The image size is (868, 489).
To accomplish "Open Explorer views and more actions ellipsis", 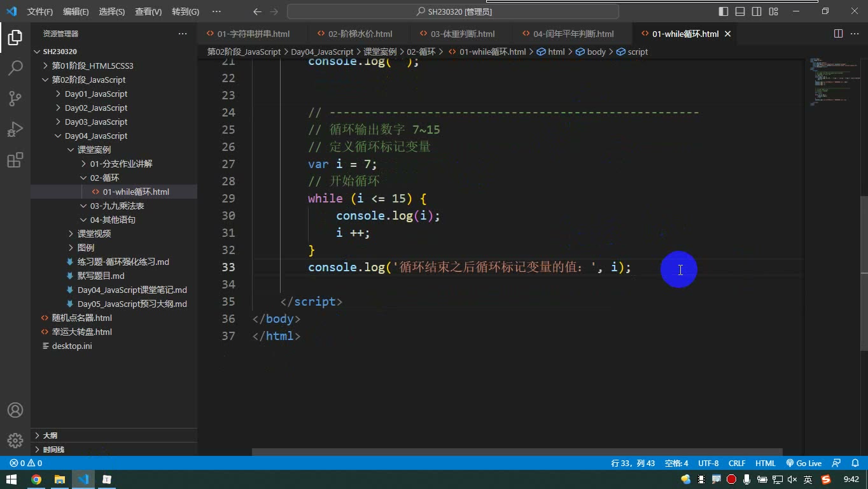I will (x=183, y=34).
